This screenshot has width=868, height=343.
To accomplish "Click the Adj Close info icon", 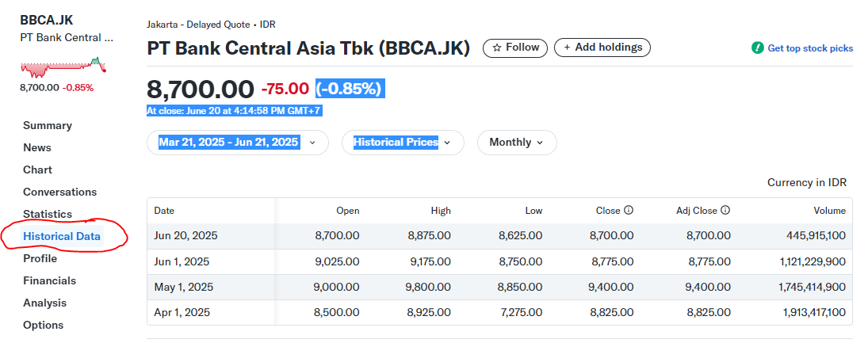I will click(x=725, y=211).
